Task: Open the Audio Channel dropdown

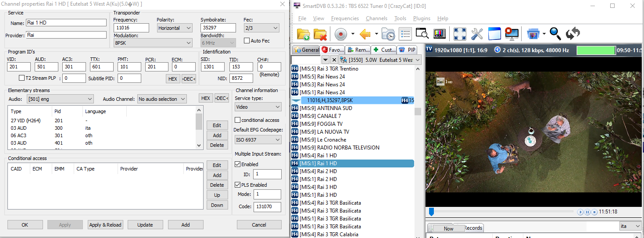Action: pos(162,99)
